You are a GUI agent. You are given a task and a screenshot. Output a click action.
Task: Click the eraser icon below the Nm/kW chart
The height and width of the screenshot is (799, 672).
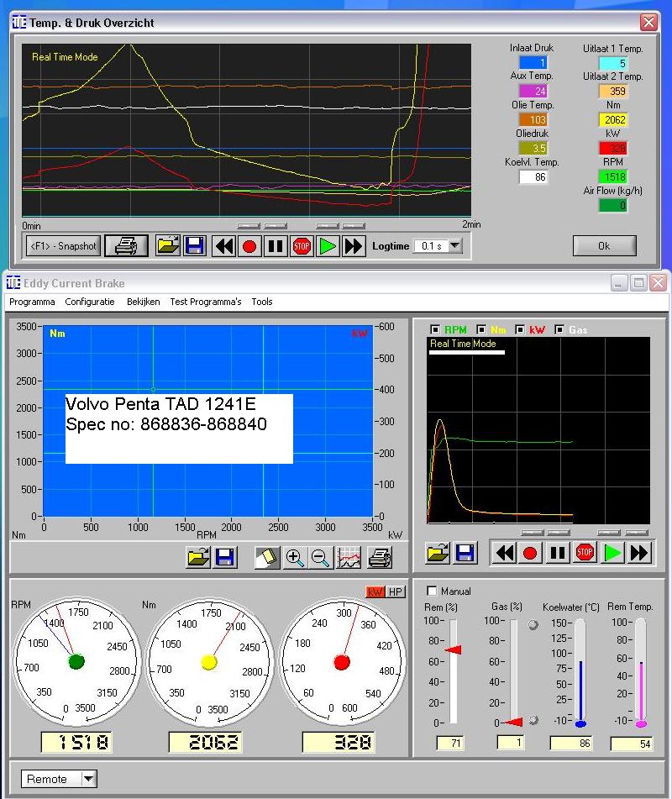coord(268,557)
